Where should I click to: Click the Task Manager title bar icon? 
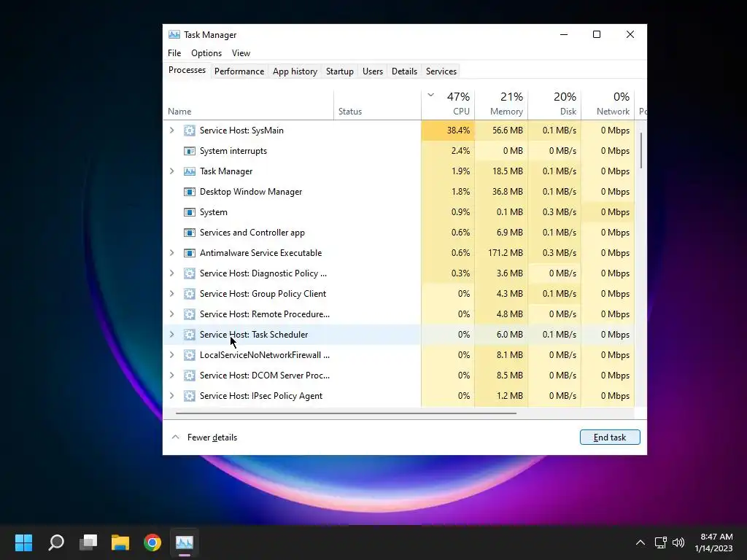click(174, 35)
